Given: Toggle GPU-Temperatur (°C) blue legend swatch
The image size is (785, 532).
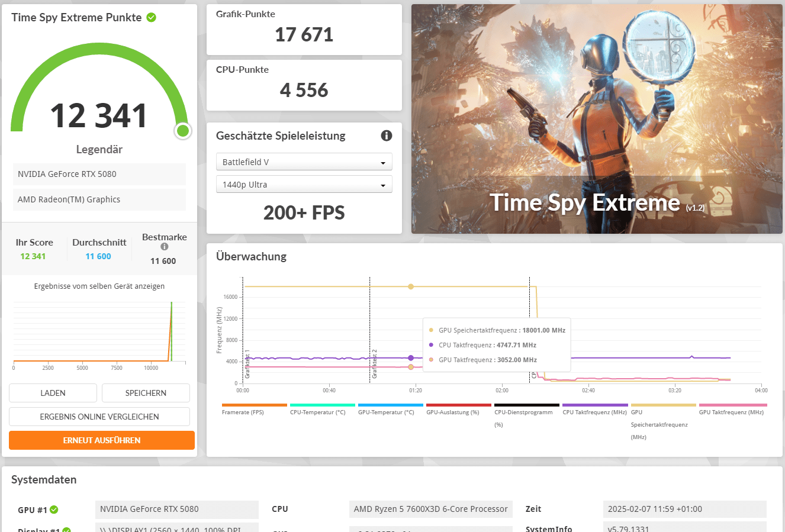Looking at the screenshot, I should click(x=391, y=405).
